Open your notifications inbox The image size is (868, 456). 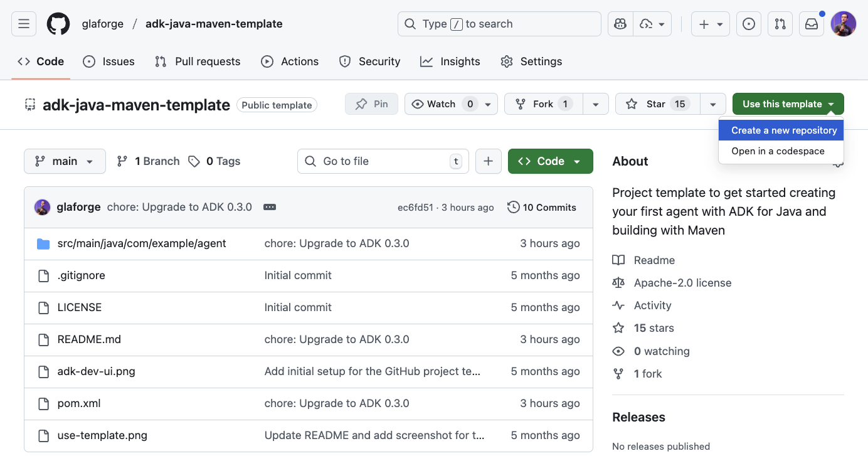811,23
